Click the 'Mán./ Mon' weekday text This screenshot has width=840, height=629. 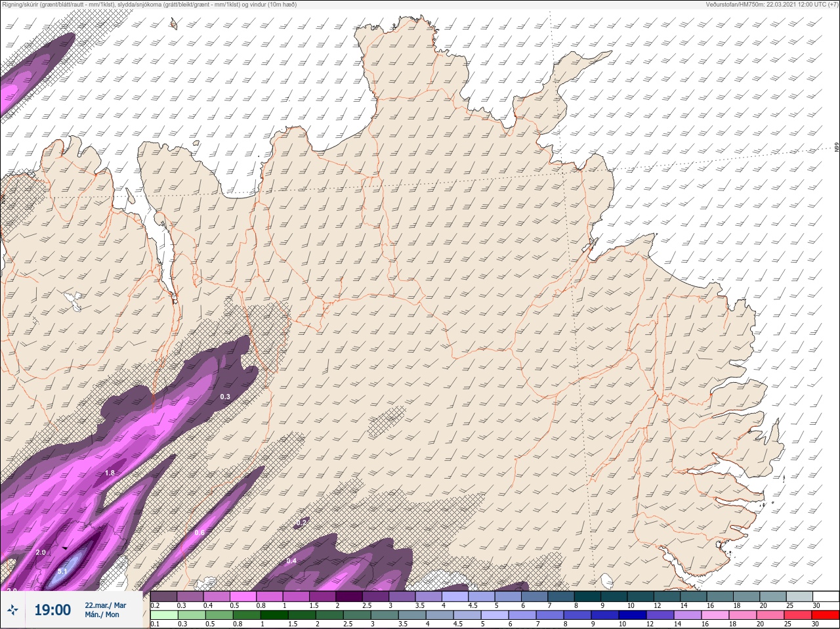point(102,615)
